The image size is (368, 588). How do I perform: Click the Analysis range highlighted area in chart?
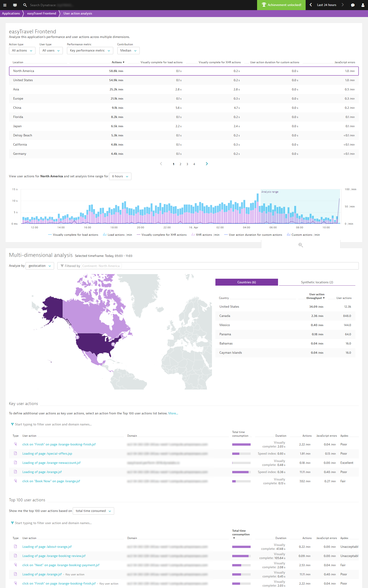click(300, 206)
